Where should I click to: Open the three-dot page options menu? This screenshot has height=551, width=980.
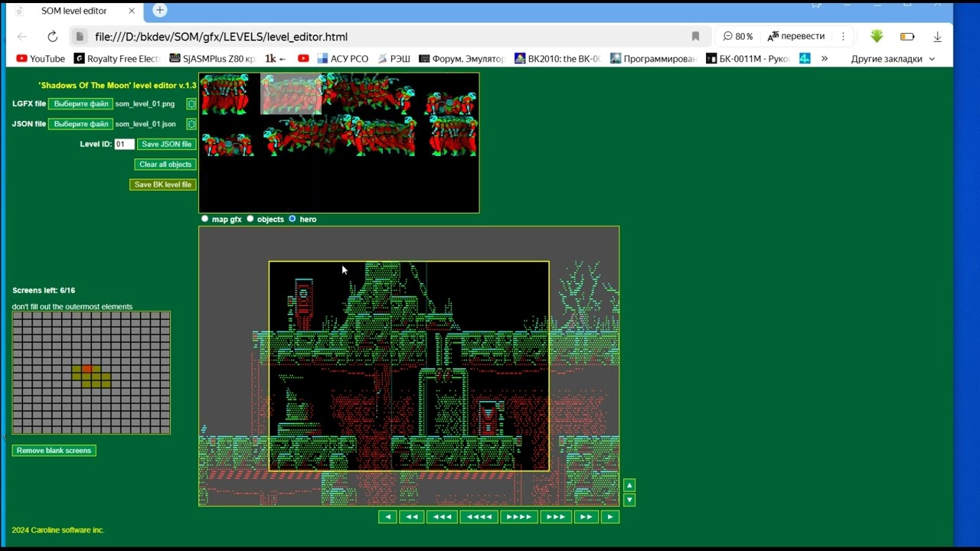pos(843,37)
